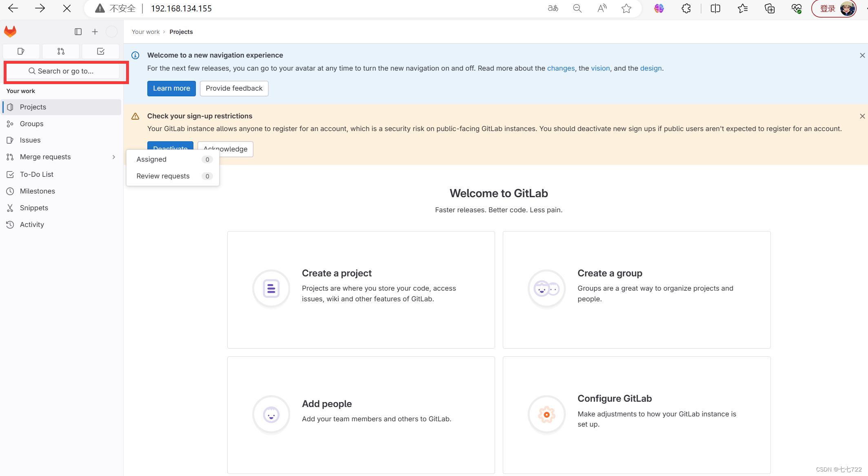Click the Create a project illustration icon
This screenshot has width=868, height=476.
coord(271,289)
